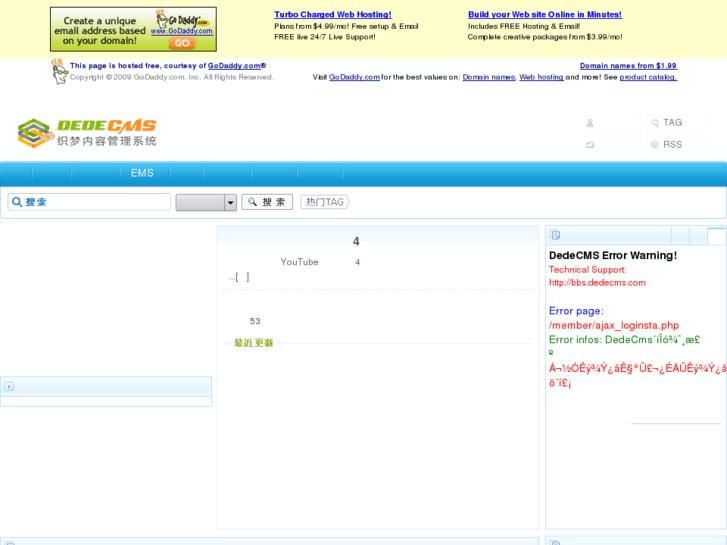727x545 pixels.
Task: Open the www.GoDaddy.com link in banner ad
Action: (x=182, y=31)
